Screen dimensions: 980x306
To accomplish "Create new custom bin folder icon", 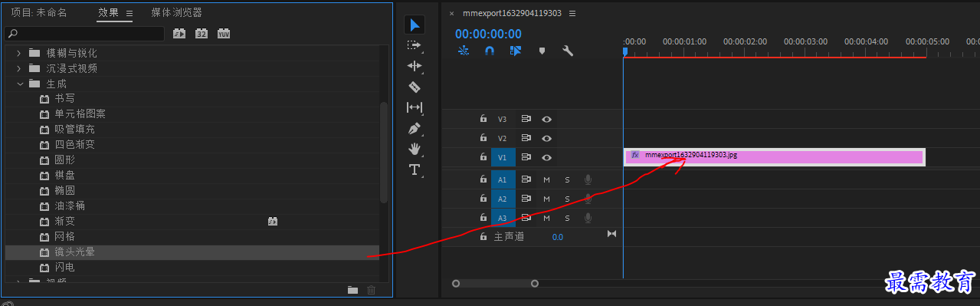I will (x=352, y=290).
